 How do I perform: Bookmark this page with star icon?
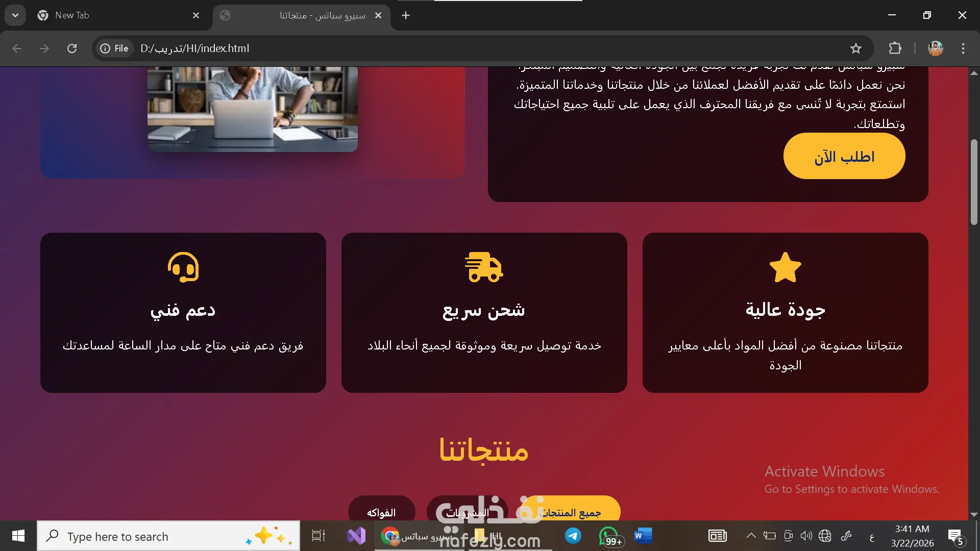pos(855,48)
